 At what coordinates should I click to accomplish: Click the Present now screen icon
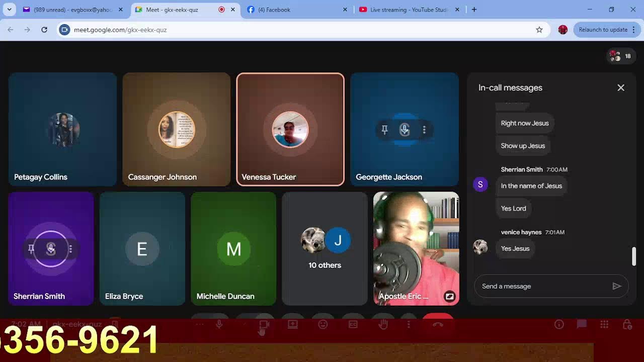tap(293, 324)
